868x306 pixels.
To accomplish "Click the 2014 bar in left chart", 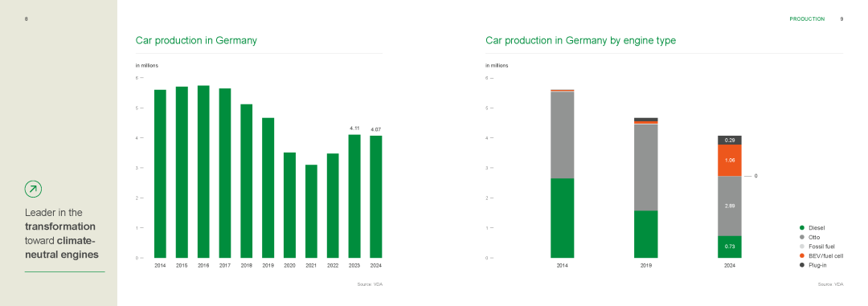I will pyautogui.click(x=160, y=173).
